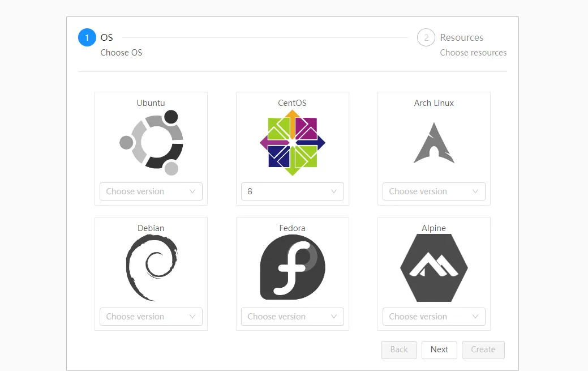The image size is (588, 371).
Task: Open CentOS version dropdown showing 8
Action: 293,191
